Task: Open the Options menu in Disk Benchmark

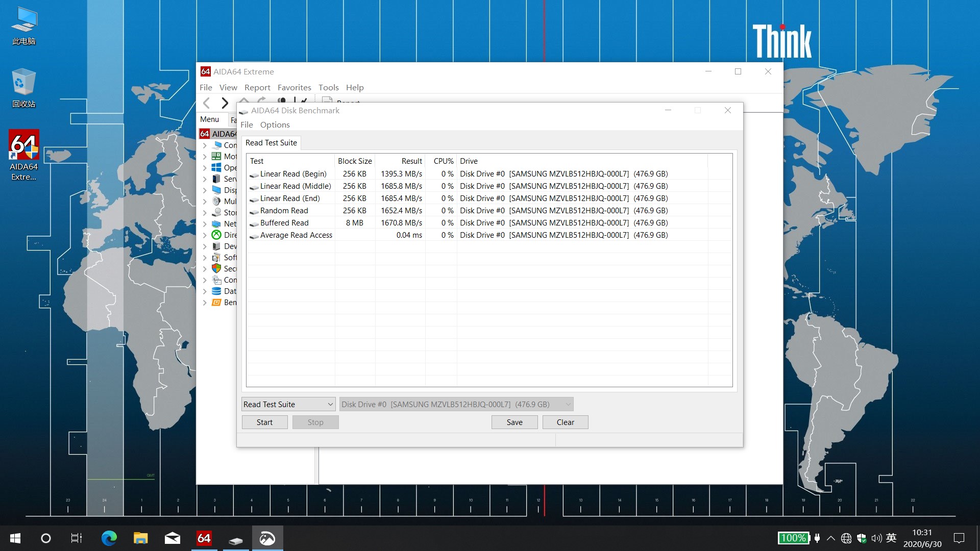Action: tap(275, 124)
